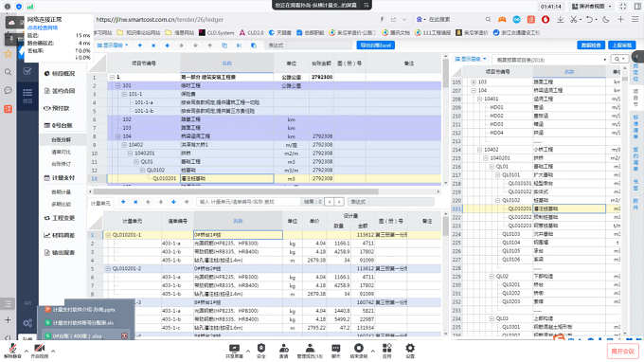Click the lower panel blue down-arrow icon
644x362 pixels.
(x=173, y=202)
